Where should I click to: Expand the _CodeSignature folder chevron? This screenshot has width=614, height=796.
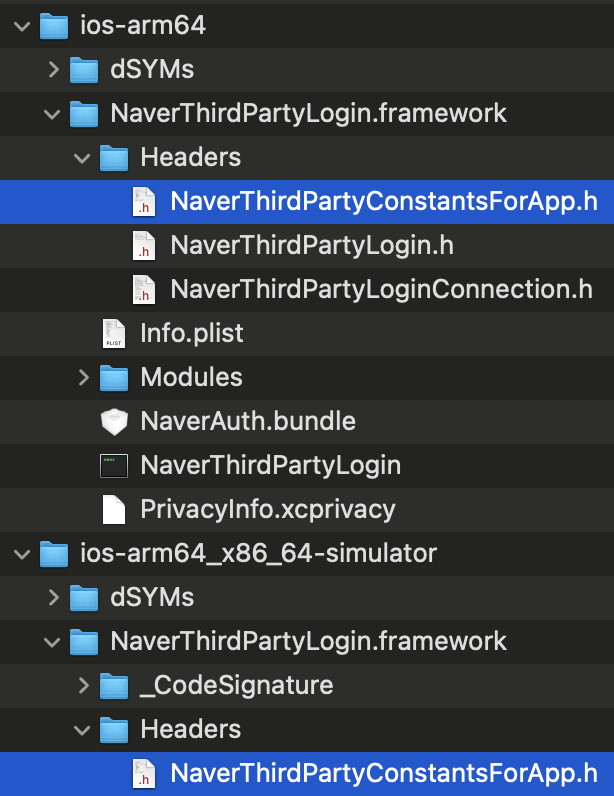84,685
